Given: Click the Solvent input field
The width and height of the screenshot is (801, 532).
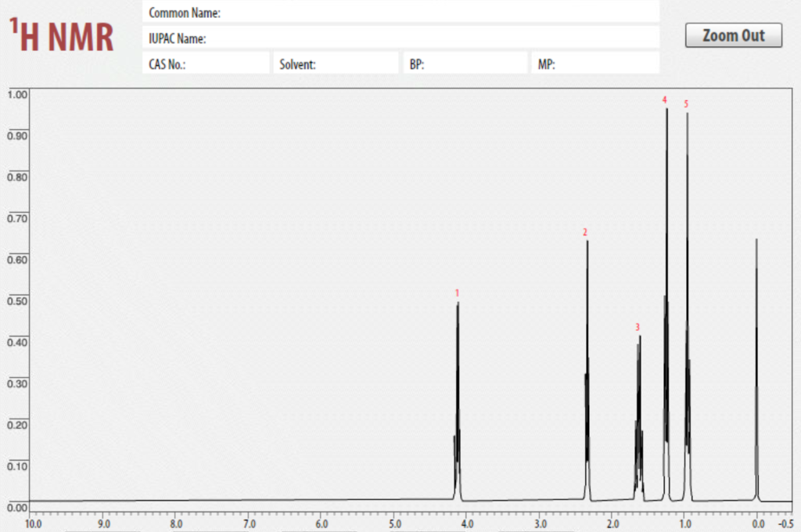Looking at the screenshot, I should tap(344, 63).
